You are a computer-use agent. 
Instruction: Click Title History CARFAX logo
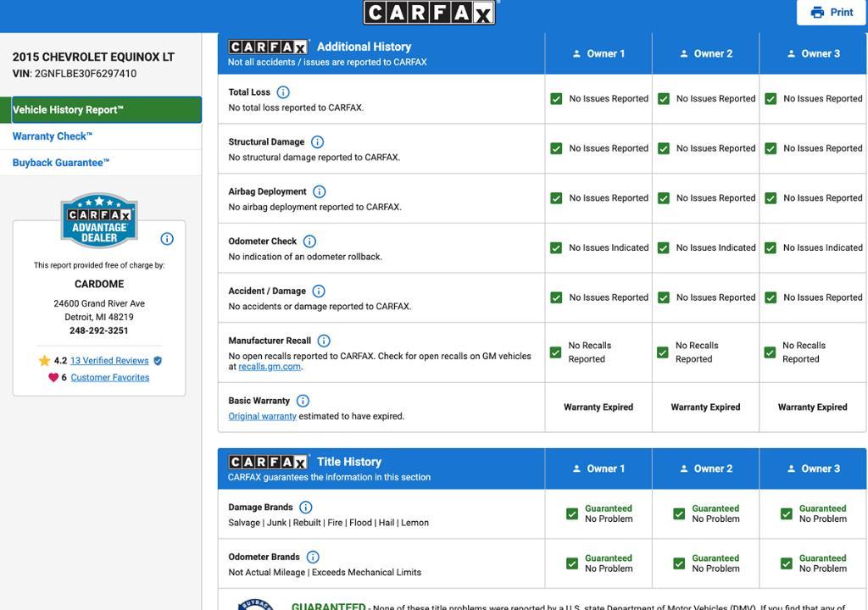268,462
